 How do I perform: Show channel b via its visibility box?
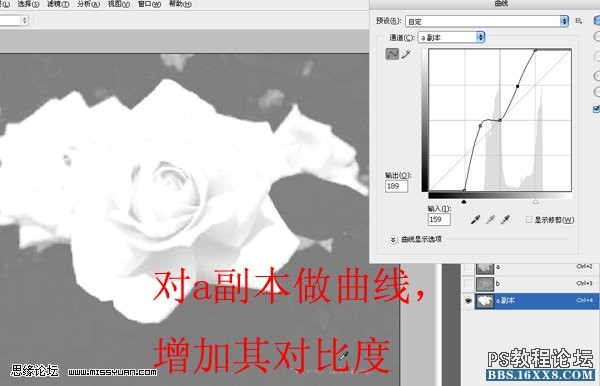click(468, 284)
